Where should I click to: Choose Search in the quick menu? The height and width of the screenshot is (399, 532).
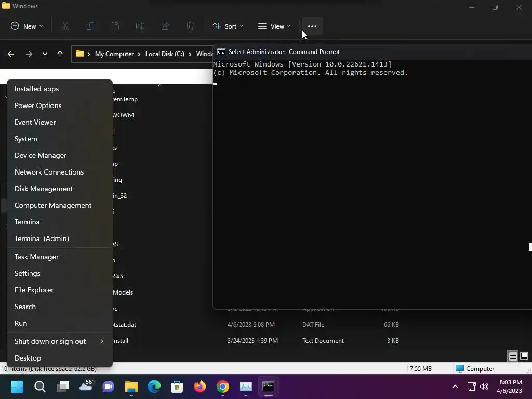coord(60,307)
